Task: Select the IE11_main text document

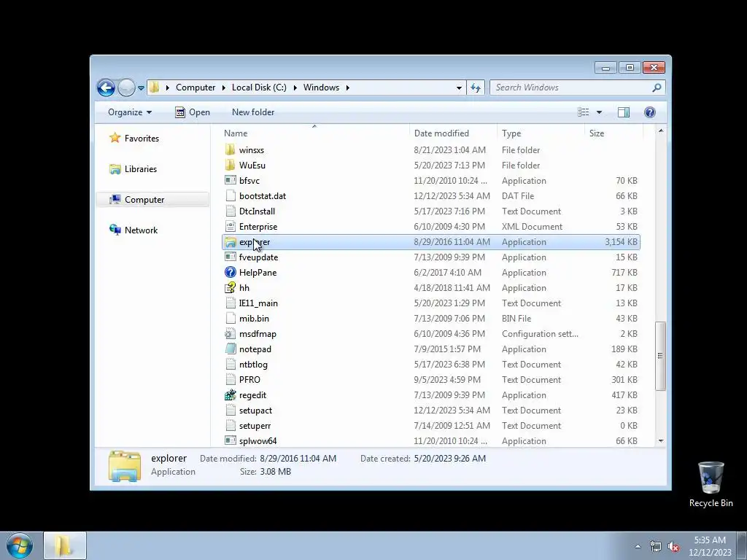Action: click(258, 303)
